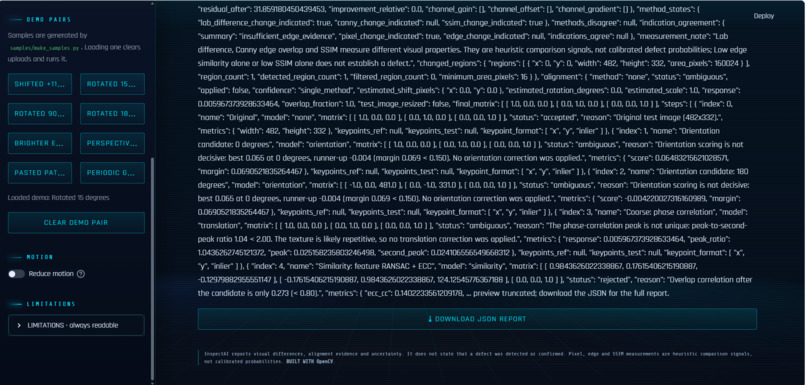Toggle the Reduce motion switch

coord(16,274)
